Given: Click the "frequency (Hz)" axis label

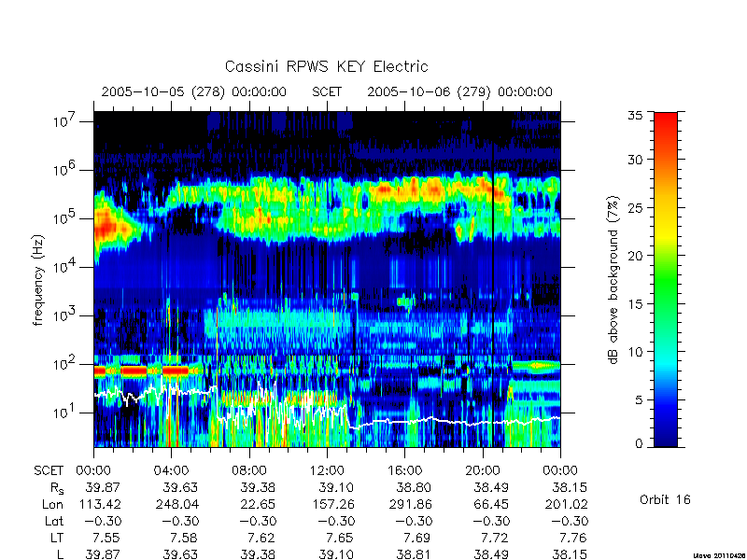Looking at the screenshot, I should pyautogui.click(x=38, y=281).
